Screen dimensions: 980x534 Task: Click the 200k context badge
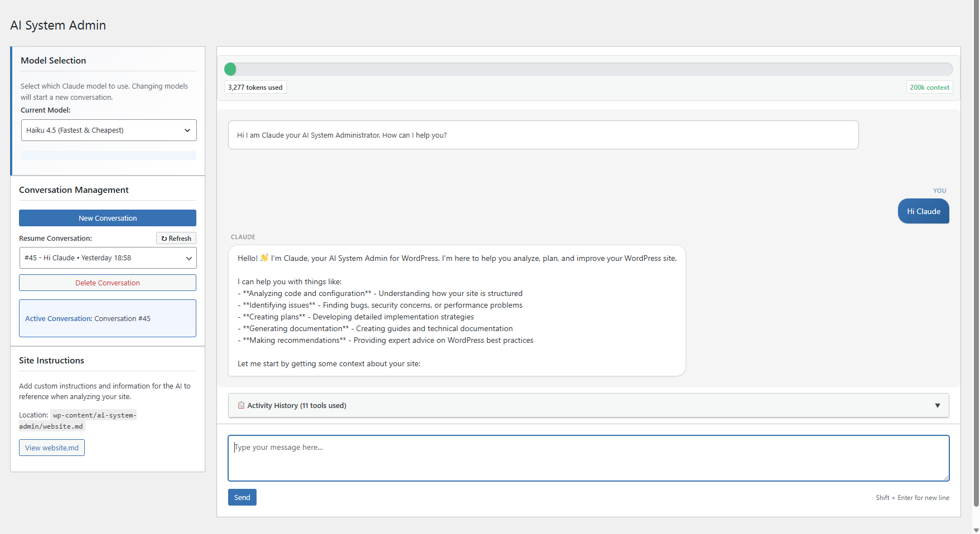pos(929,88)
